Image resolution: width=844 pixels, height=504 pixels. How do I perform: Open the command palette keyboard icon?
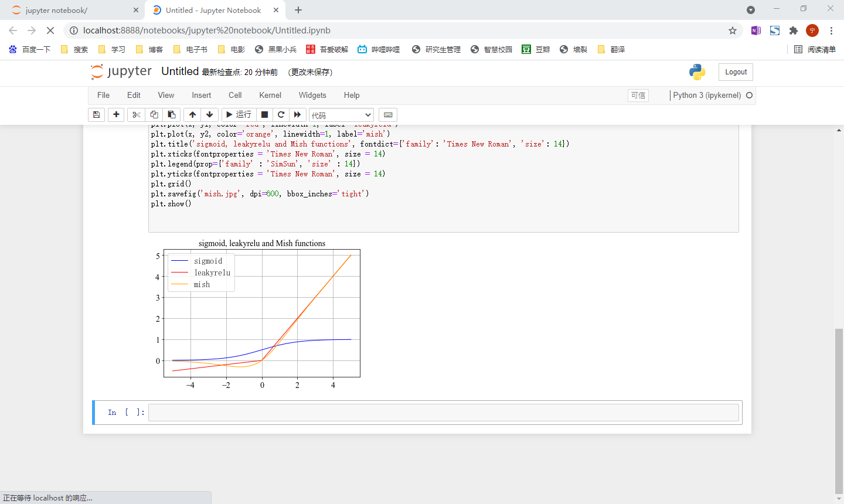click(388, 115)
